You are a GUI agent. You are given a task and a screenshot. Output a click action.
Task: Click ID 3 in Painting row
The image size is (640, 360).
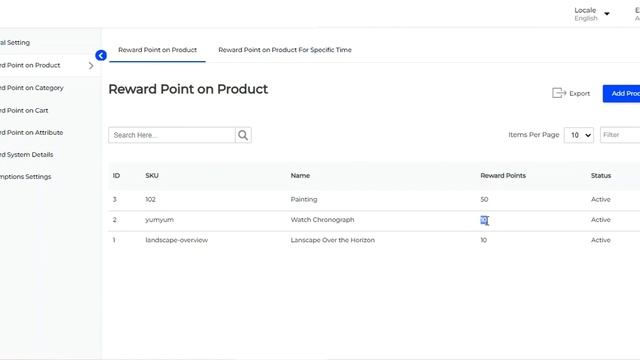tap(115, 200)
